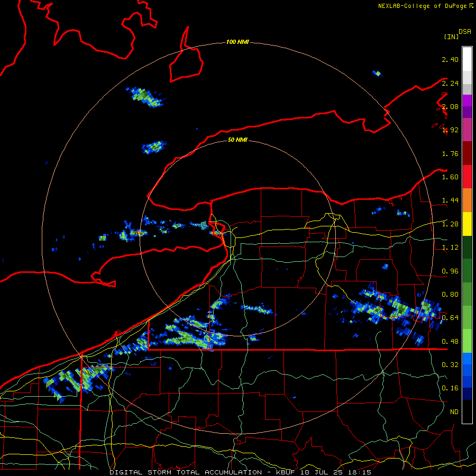Click the dark green legend color swatch
Screen dimensions: 476x476
click(x=467, y=247)
